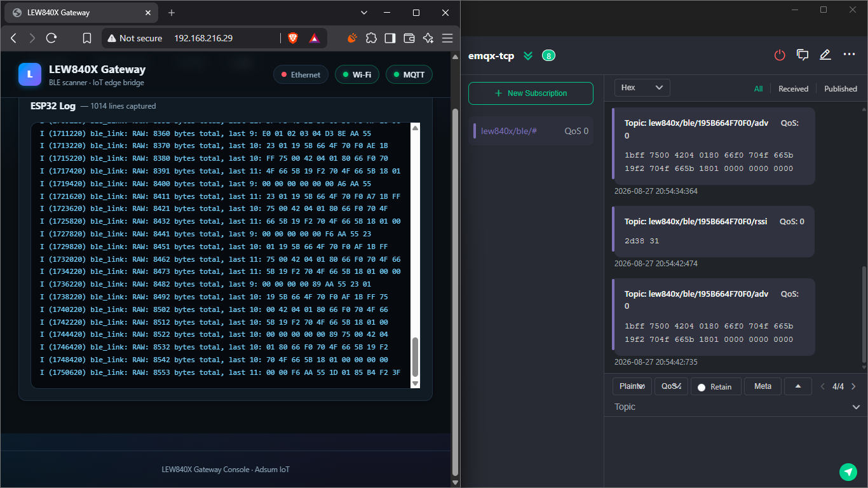Click the ESP32 log scrollbar thumb
Image resolution: width=868 pixels, height=488 pixels.
point(416,356)
